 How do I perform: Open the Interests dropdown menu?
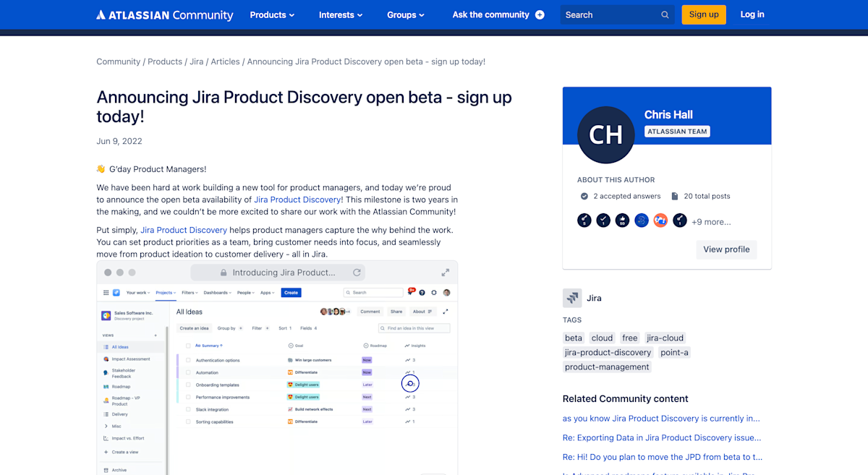[x=341, y=14]
